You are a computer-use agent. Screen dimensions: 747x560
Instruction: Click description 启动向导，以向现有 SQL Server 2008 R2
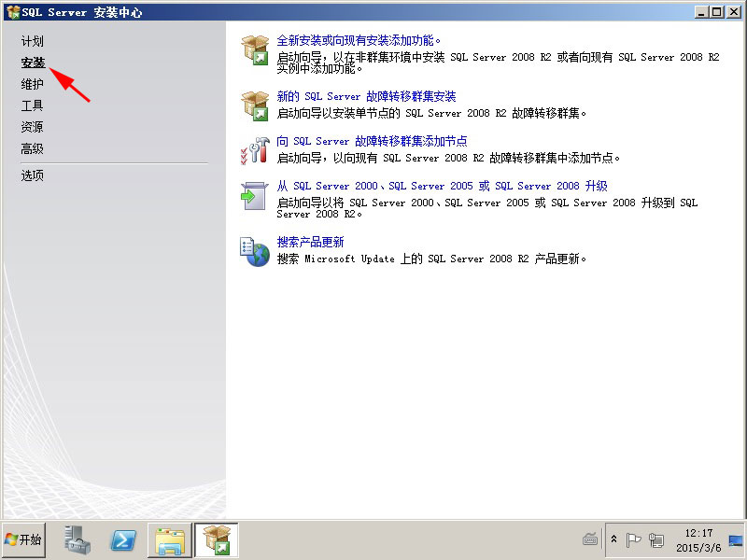[448, 158]
